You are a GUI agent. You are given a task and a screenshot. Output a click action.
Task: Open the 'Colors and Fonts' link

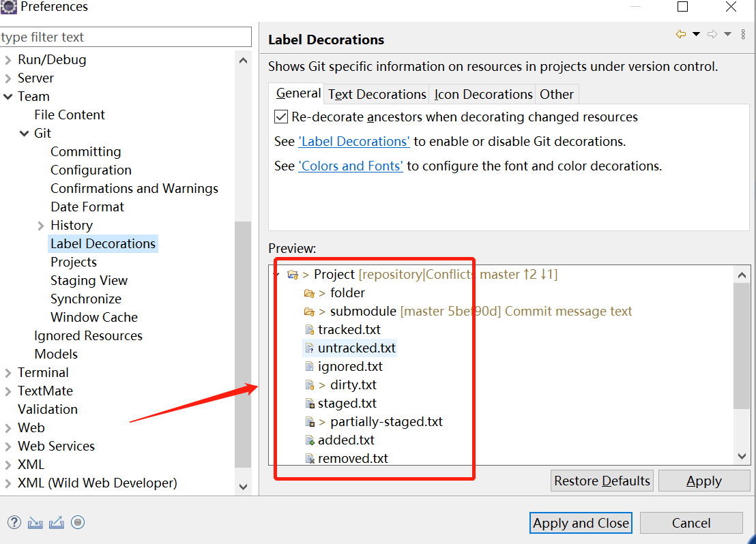[x=351, y=166]
